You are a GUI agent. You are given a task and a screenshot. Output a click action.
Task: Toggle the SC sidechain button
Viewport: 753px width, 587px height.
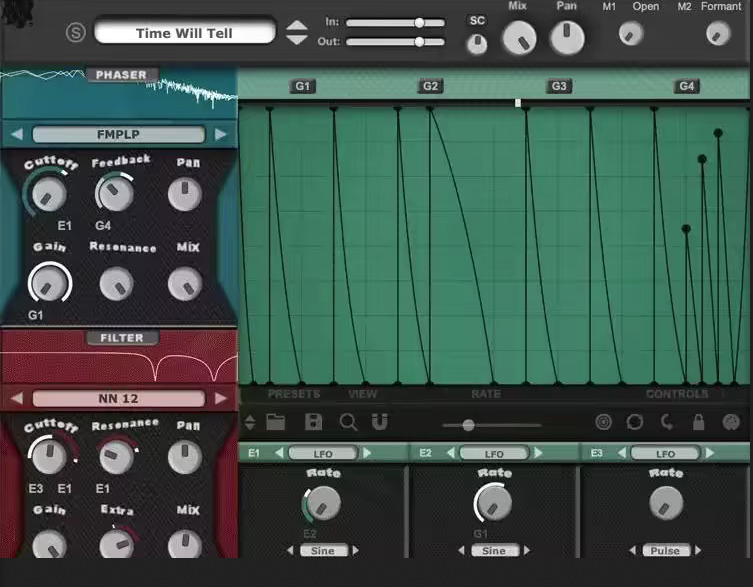point(477,20)
